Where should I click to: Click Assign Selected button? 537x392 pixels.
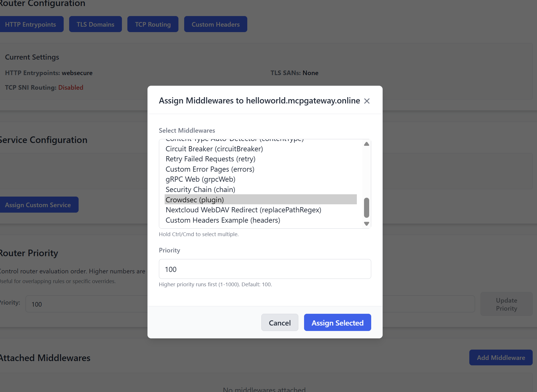pyautogui.click(x=337, y=323)
